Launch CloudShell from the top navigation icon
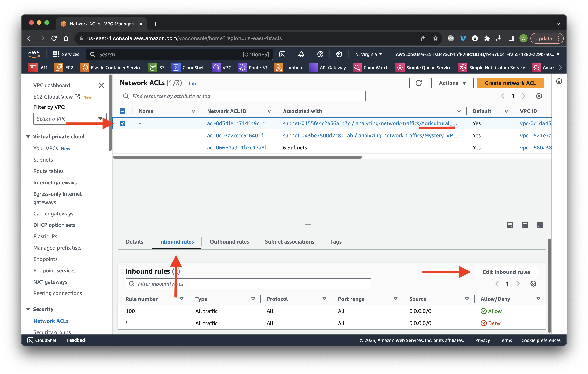This screenshot has width=588, height=374. click(282, 54)
